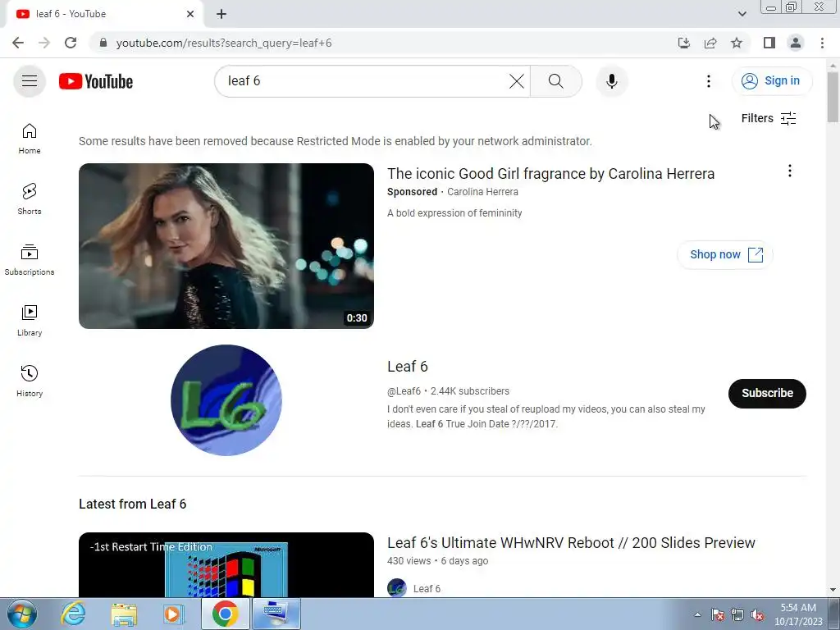The image size is (840, 630).
Task: Open a new tab
Action: pyautogui.click(x=221, y=14)
